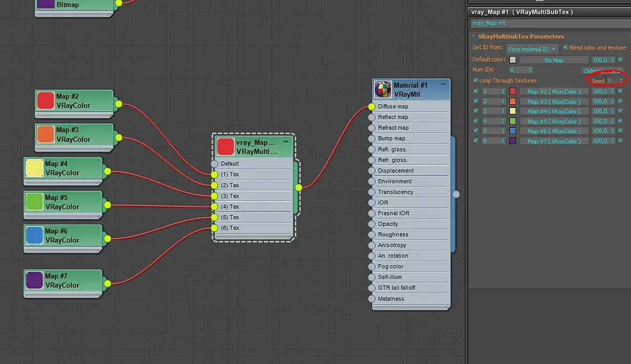
Task: Click the (3) Tex input socket
Action: (x=214, y=196)
